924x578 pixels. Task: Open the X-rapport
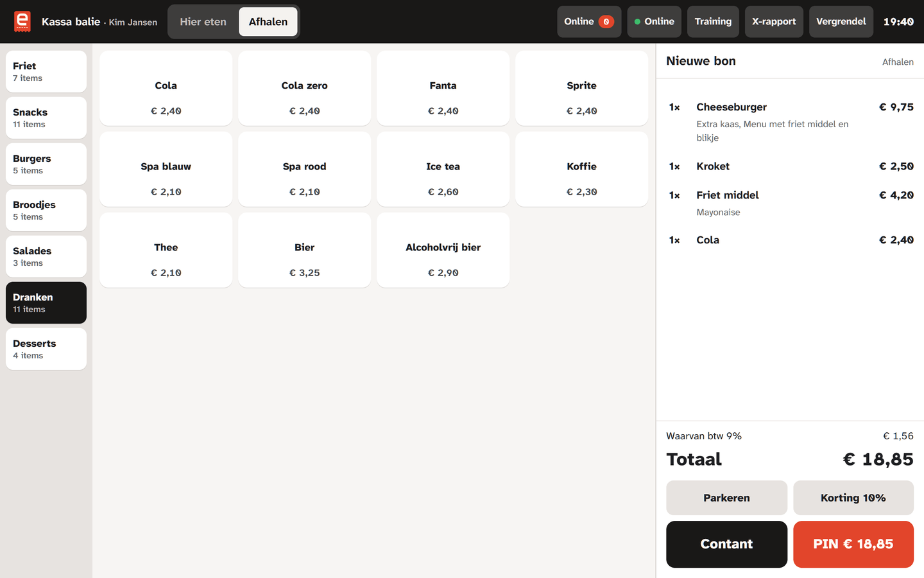point(774,22)
